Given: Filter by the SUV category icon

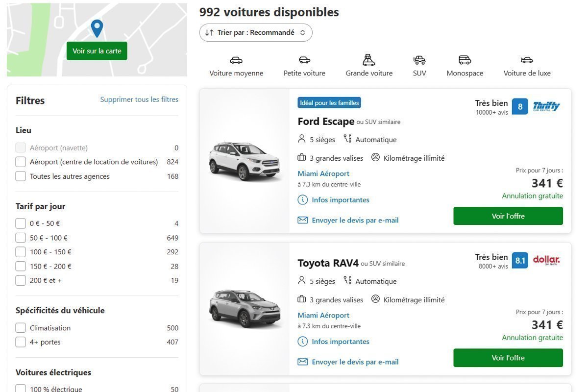Looking at the screenshot, I should tap(419, 60).
